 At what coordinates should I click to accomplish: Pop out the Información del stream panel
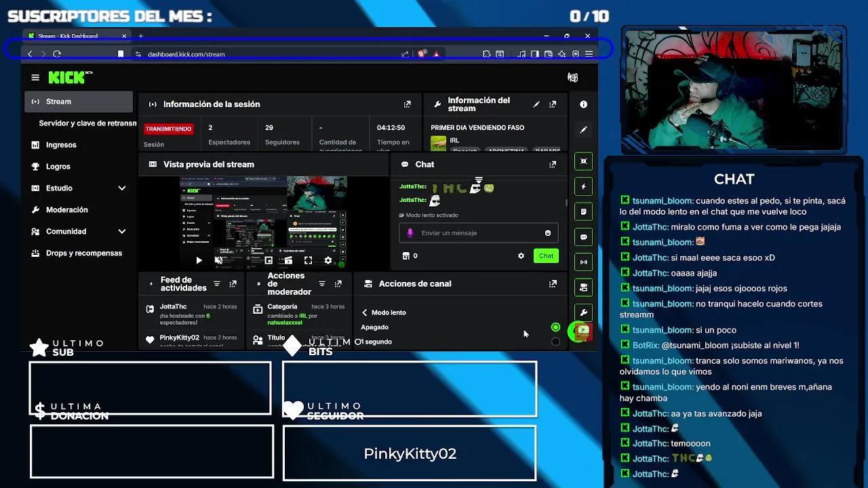click(553, 104)
